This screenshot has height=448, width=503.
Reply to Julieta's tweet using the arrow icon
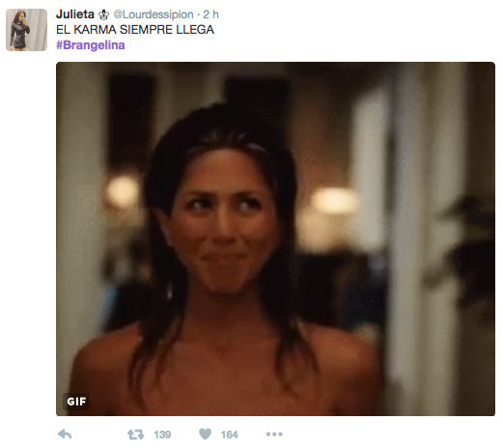(65, 434)
